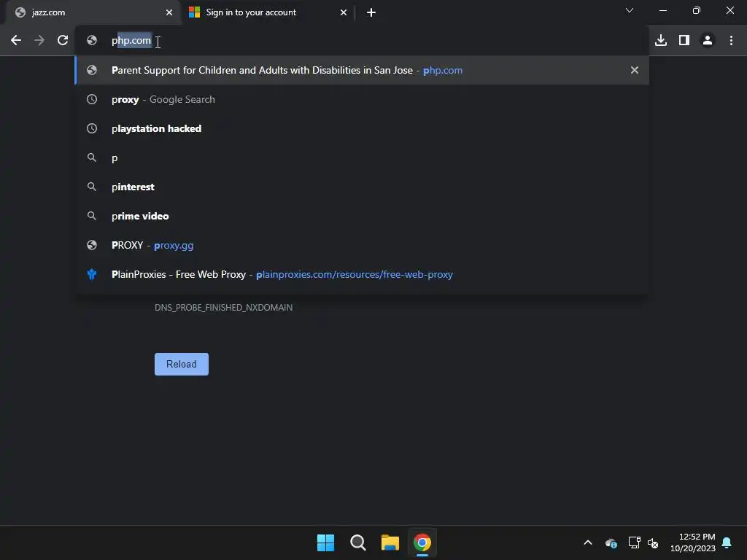The image size is (747, 560).
Task: Switch to Sign in to your account tab
Action: 268,12
